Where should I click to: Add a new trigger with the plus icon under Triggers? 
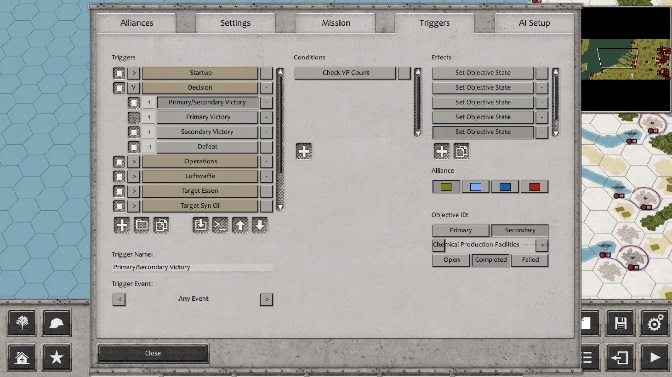pos(122,225)
